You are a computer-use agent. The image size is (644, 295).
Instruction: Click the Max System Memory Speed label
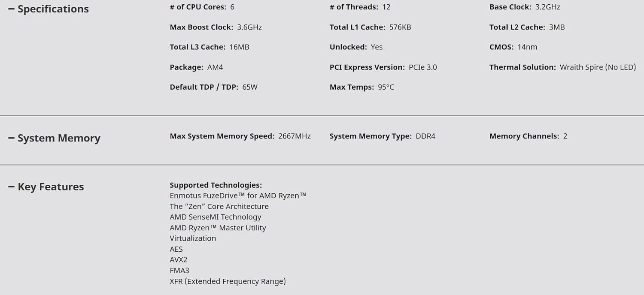[x=222, y=136]
